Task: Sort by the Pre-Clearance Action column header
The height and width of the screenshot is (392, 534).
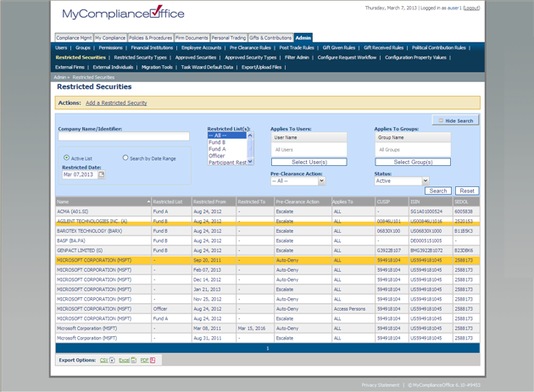Action: click(303, 202)
